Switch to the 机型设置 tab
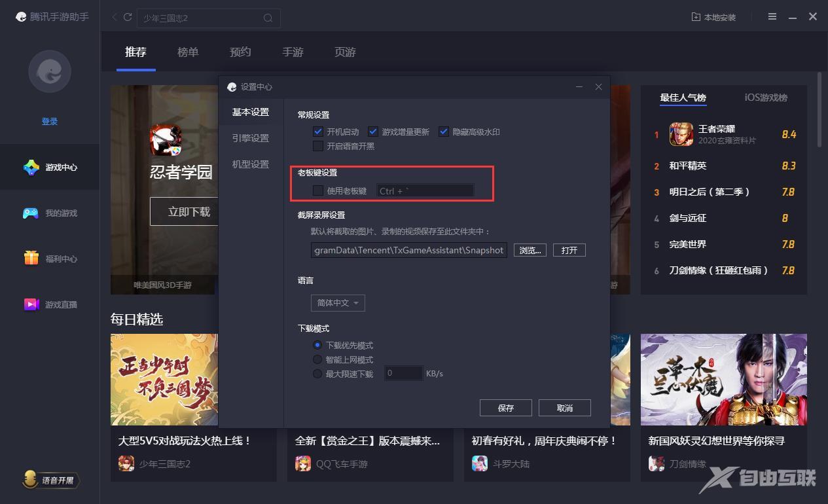 click(x=251, y=165)
